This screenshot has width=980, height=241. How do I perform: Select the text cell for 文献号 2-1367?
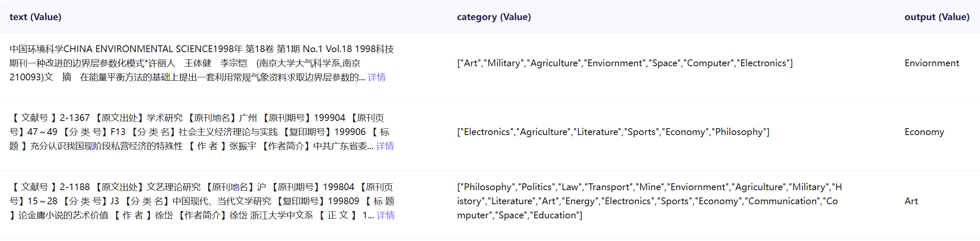click(201, 132)
